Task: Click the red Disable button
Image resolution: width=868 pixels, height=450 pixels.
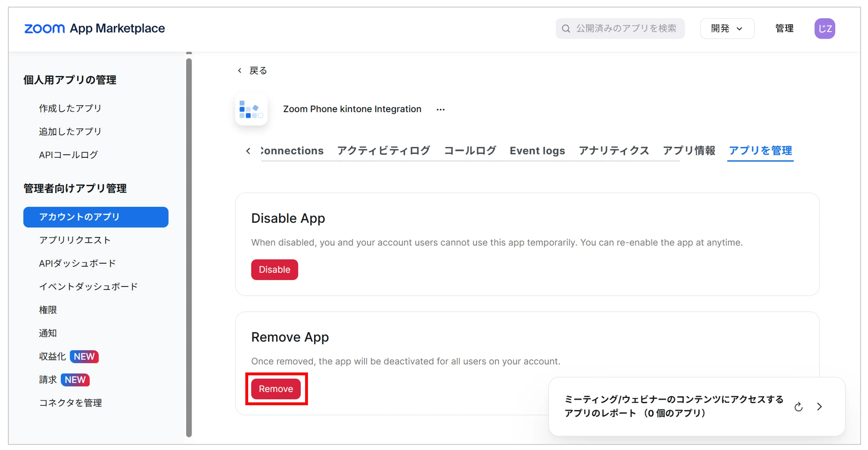Action: click(274, 270)
